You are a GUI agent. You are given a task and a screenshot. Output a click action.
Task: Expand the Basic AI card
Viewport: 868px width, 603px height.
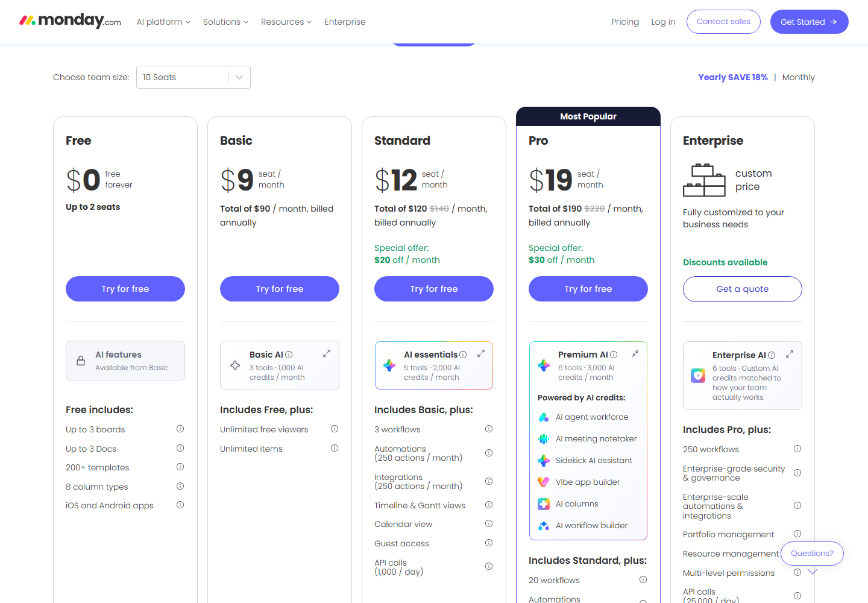tap(327, 353)
